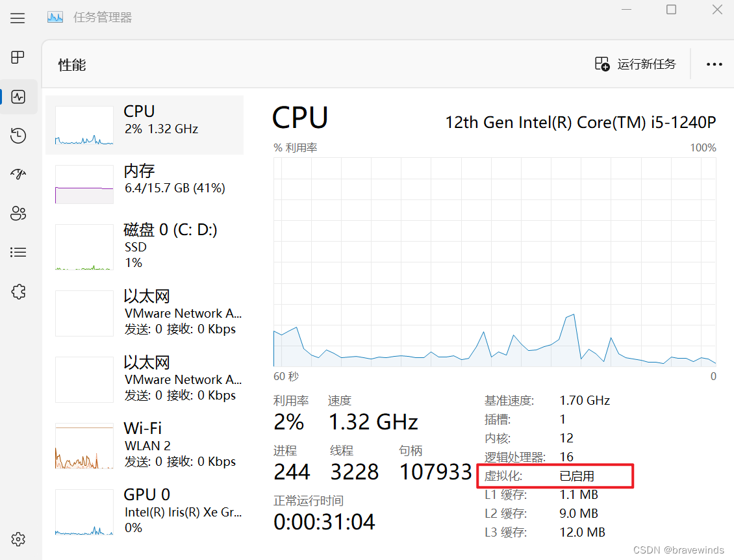Click the 1.70 GHz base speed value
Image resolution: width=734 pixels, height=560 pixels.
point(585,400)
